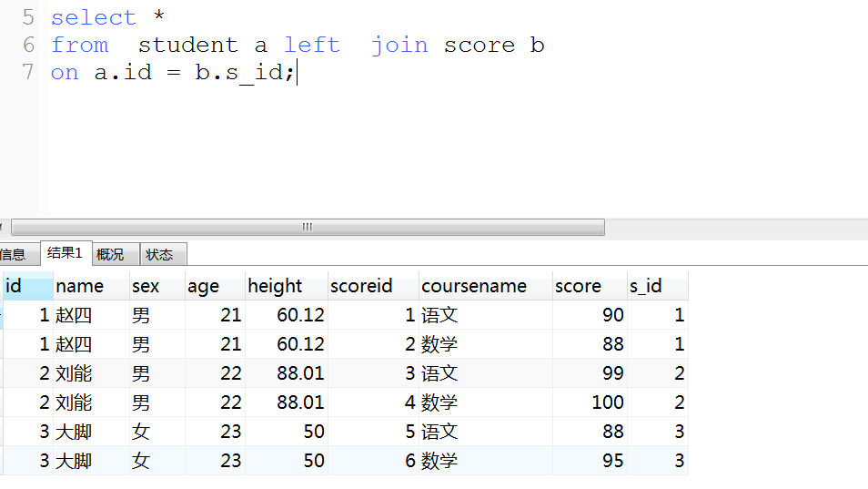
Task: Click line number 7 in the gutter
Action: point(28,72)
